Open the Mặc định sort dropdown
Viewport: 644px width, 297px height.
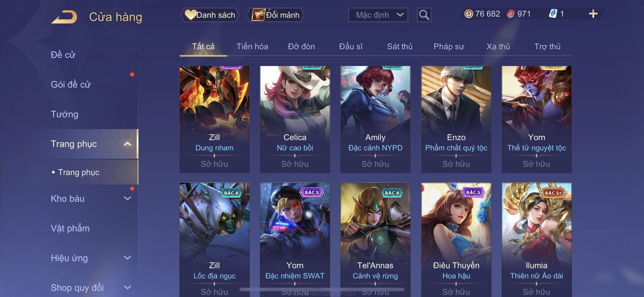pos(378,15)
